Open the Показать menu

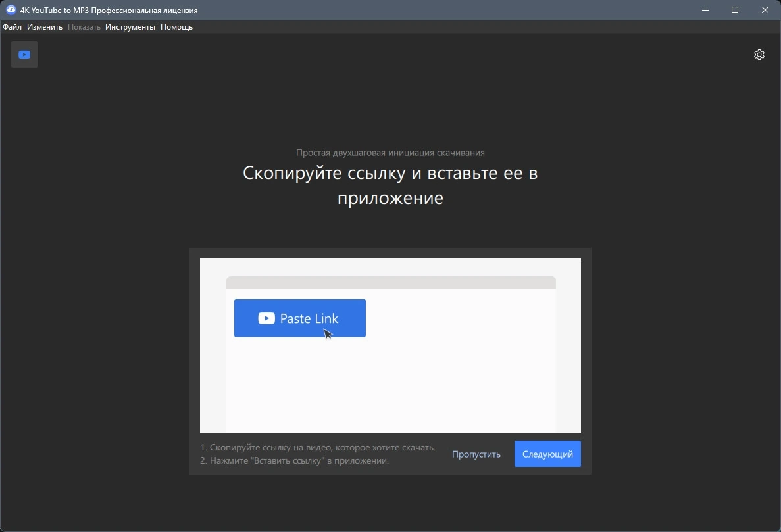tap(84, 27)
